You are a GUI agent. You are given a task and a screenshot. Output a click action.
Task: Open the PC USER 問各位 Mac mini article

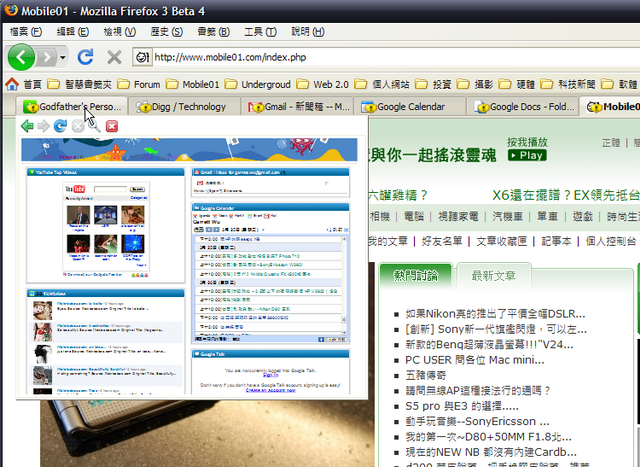474,360
